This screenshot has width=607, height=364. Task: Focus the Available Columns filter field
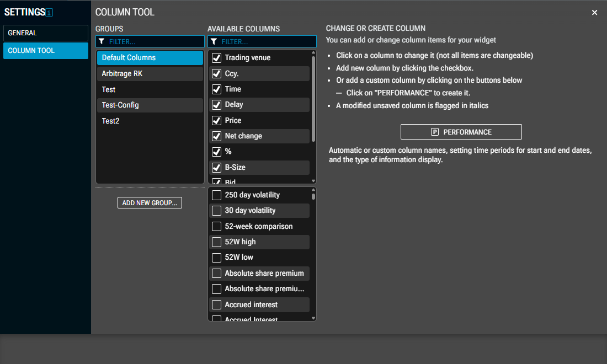coord(262,41)
